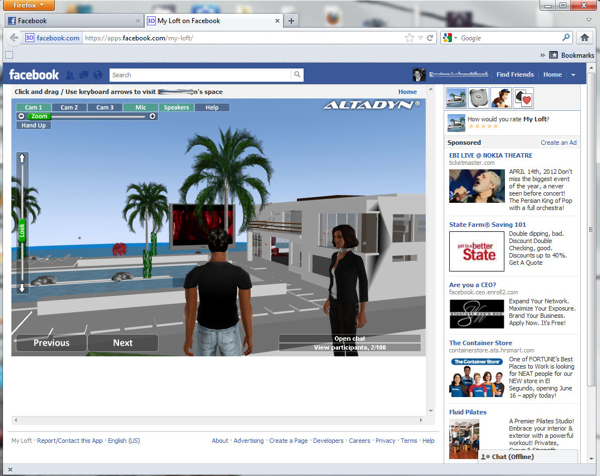This screenshot has height=476, width=600.
Task: Click the new tab plus button
Action: click(x=291, y=21)
